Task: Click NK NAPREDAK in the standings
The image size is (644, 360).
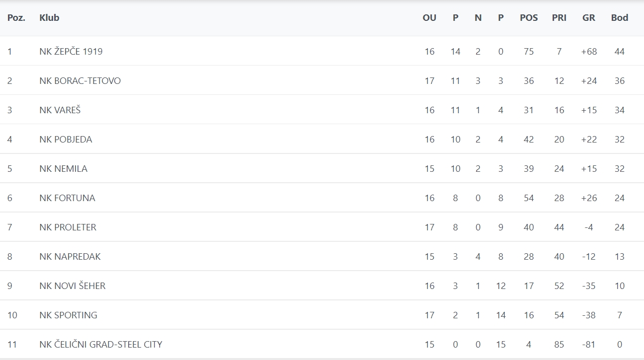Action: point(70,256)
